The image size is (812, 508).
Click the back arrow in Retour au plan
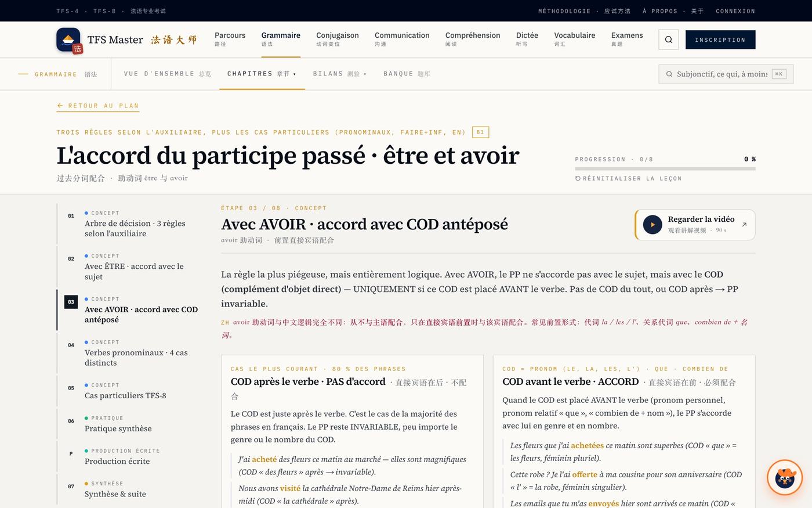[60, 106]
